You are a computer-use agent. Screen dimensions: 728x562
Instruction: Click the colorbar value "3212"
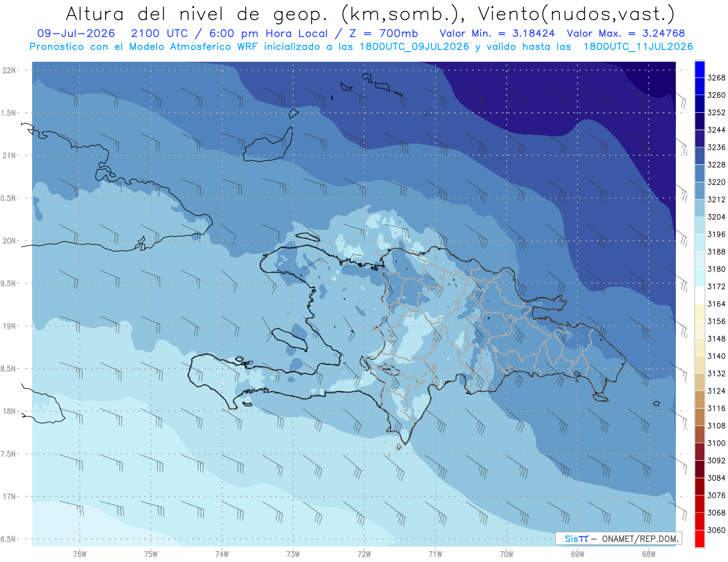(716, 199)
